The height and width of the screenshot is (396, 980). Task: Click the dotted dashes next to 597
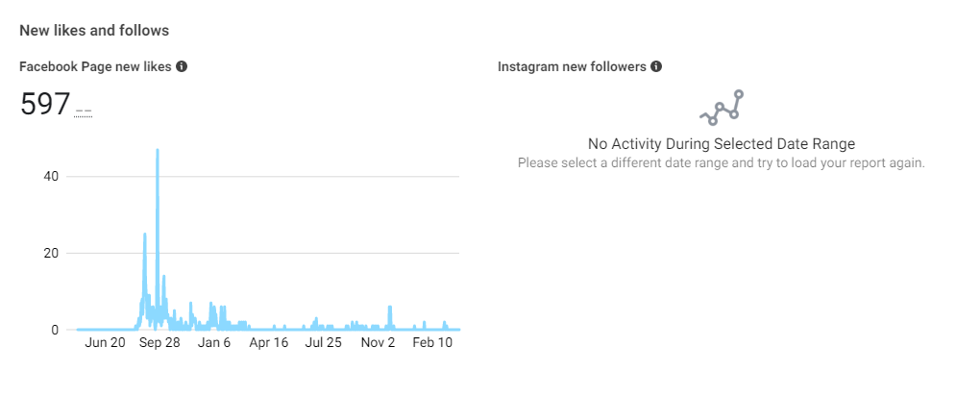pyautogui.click(x=84, y=111)
